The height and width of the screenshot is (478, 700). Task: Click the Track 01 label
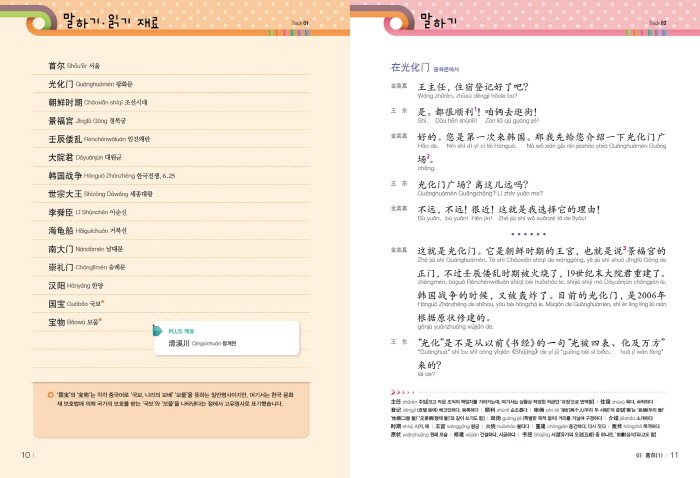tap(300, 21)
